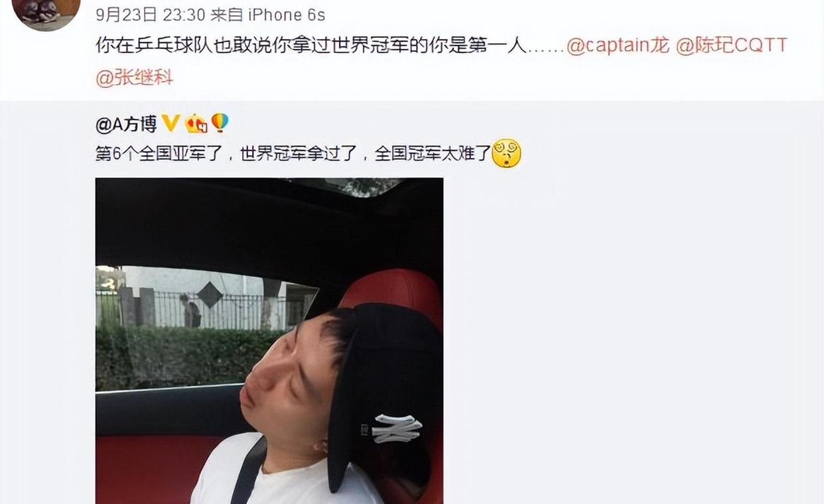Click the 来自 source prefix text

point(226,15)
